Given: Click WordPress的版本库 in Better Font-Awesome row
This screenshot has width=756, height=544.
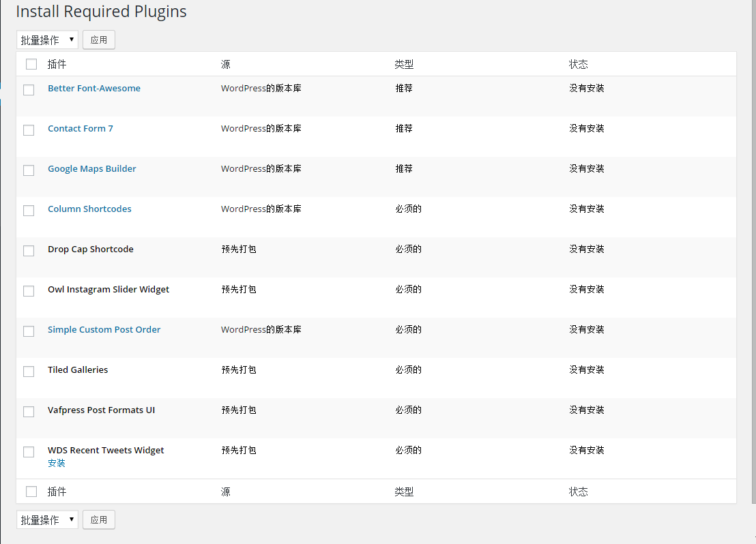Looking at the screenshot, I should [261, 88].
